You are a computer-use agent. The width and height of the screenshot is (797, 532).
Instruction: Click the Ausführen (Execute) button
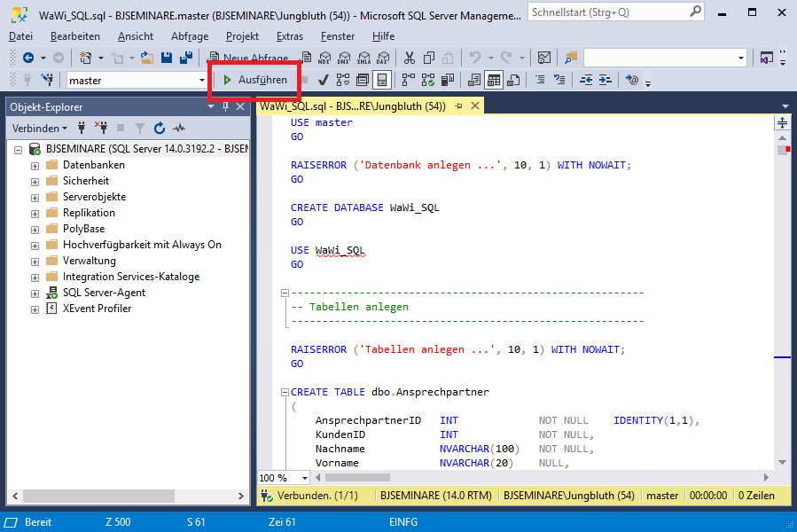[x=254, y=80]
